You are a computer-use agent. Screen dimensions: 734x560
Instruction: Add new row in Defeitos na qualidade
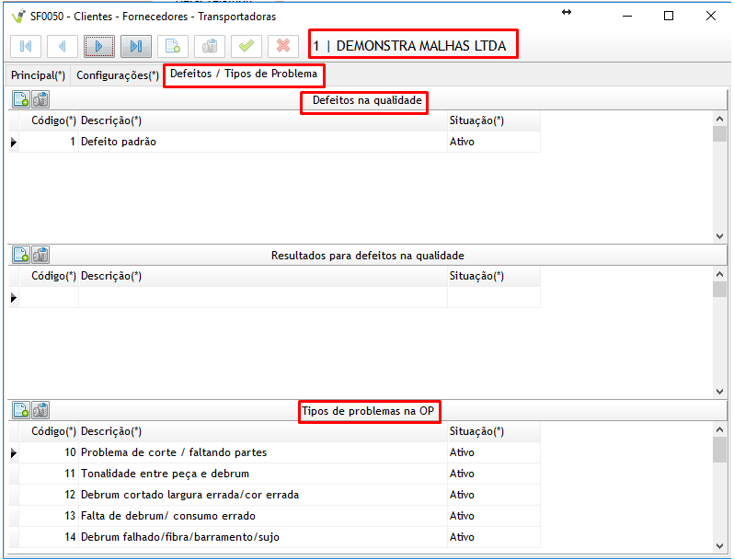click(x=21, y=99)
